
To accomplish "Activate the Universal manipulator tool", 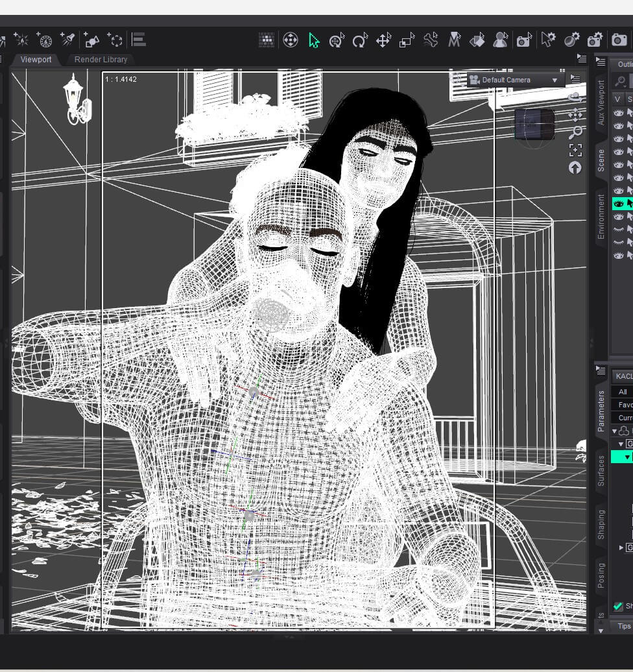I will (x=337, y=40).
